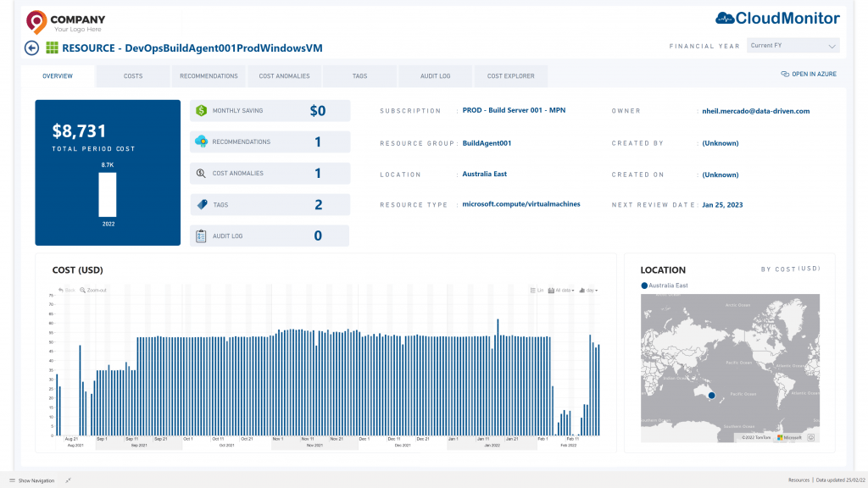Switch to the Tags tab
868x488 pixels.
359,76
